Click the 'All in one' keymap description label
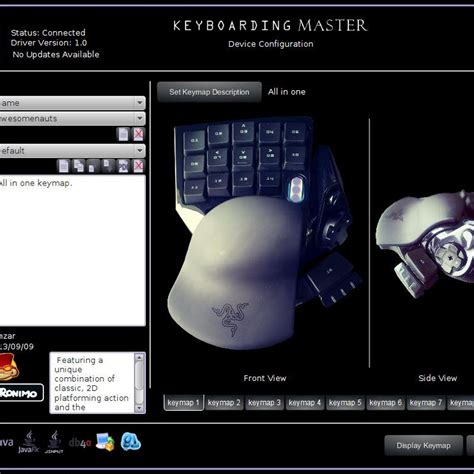 tap(287, 92)
